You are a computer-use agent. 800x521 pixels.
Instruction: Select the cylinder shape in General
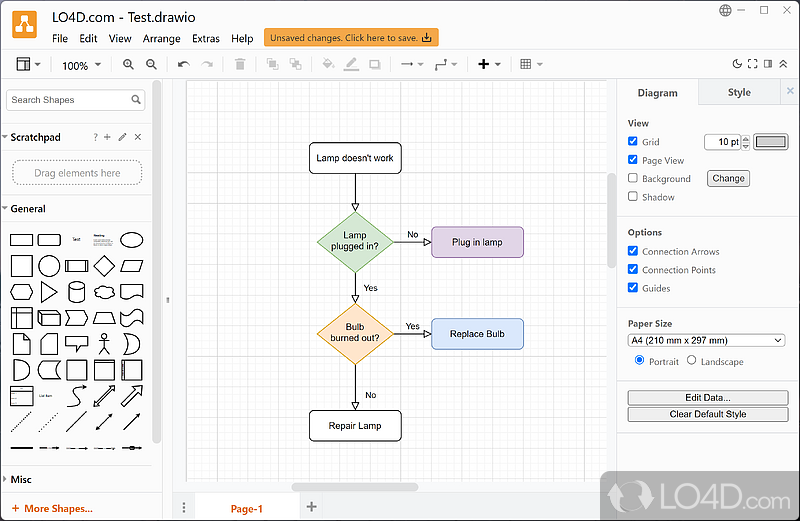point(76,292)
